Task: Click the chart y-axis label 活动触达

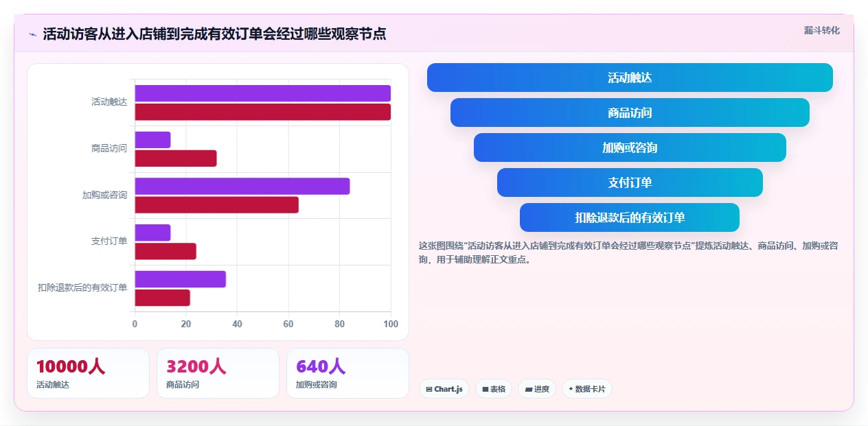Action: pyautogui.click(x=109, y=102)
